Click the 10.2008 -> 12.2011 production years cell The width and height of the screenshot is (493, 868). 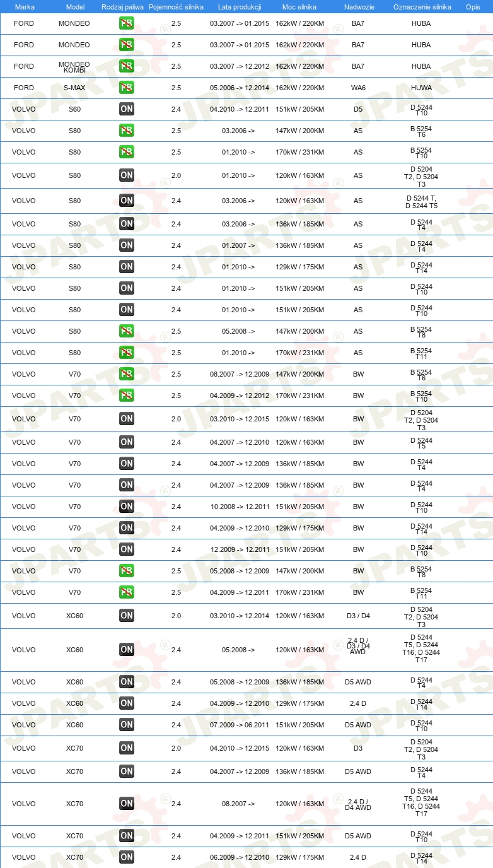click(x=240, y=507)
